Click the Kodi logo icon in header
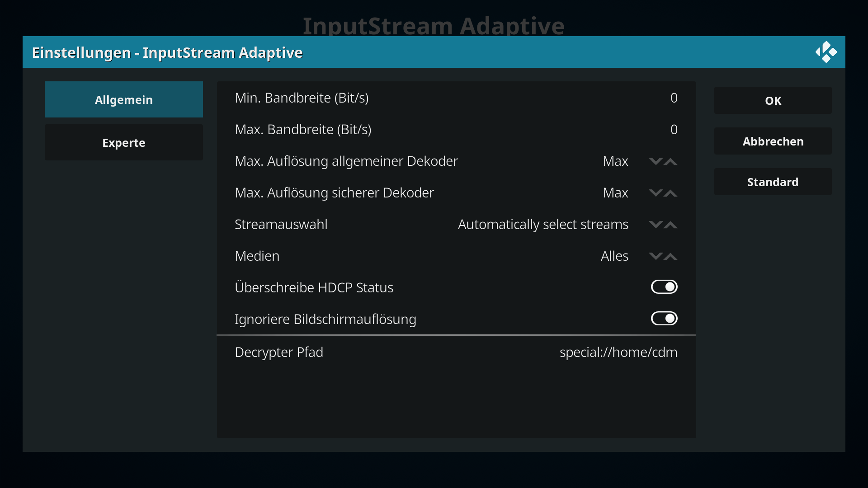The height and width of the screenshot is (488, 868). click(826, 52)
